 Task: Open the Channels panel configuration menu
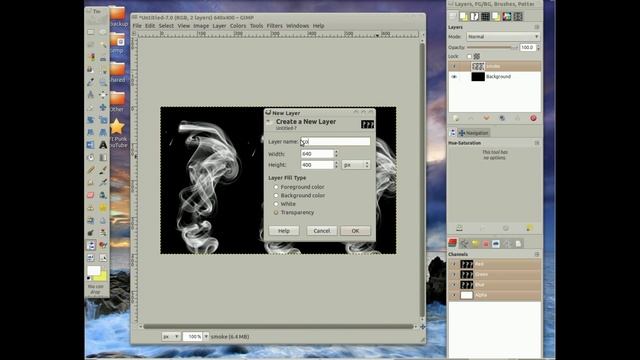(x=537, y=254)
